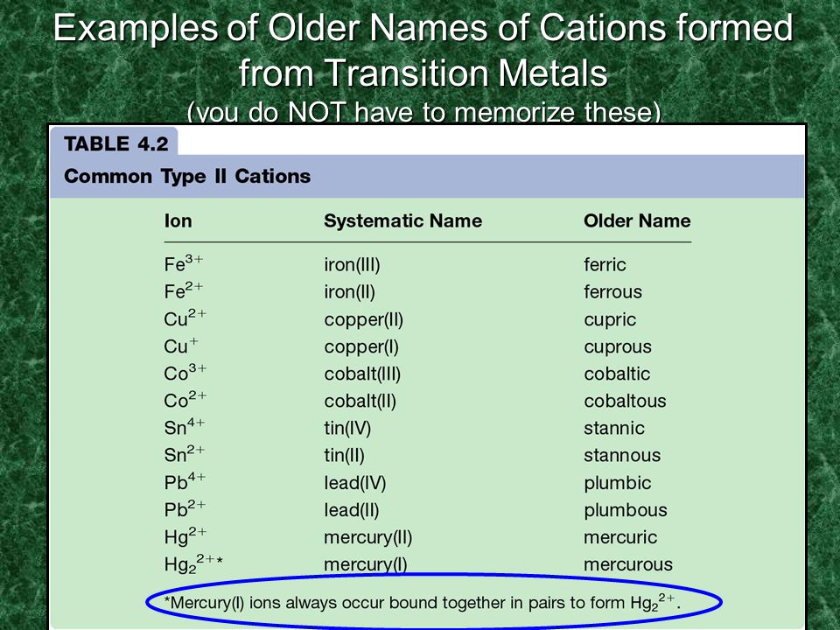Viewport: 840px width, 630px height.
Task: Click the older name 'cupric'
Action: click(x=610, y=320)
